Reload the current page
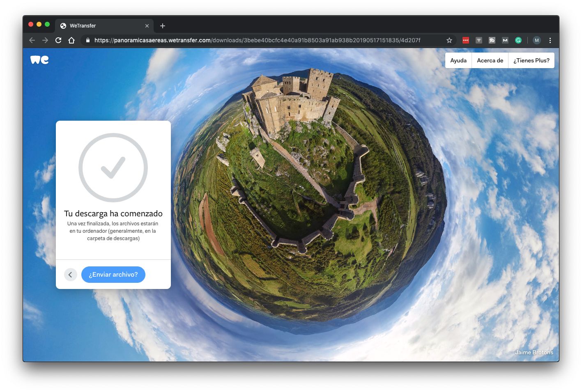 (x=58, y=40)
